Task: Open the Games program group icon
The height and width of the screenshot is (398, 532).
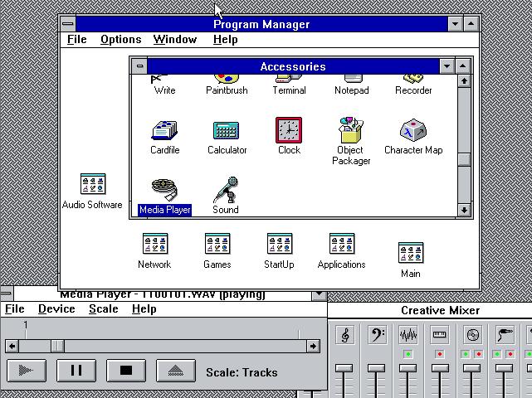Action: 217,244
